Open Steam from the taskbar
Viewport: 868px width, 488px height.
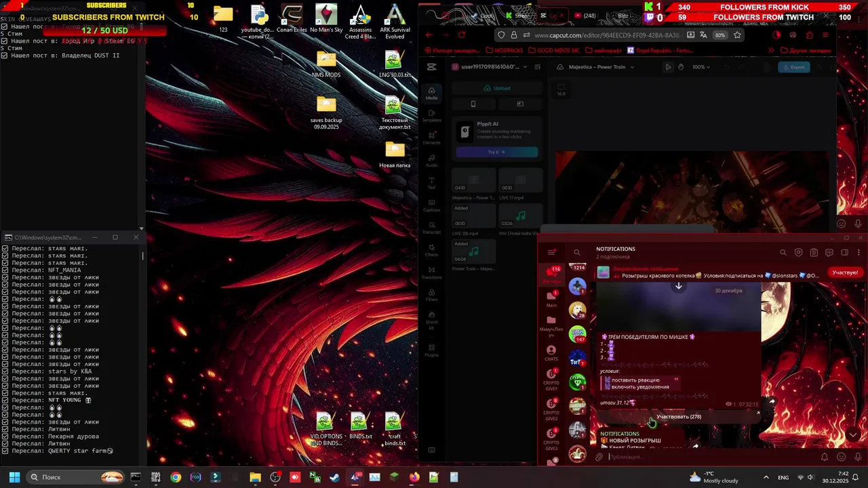click(334, 477)
